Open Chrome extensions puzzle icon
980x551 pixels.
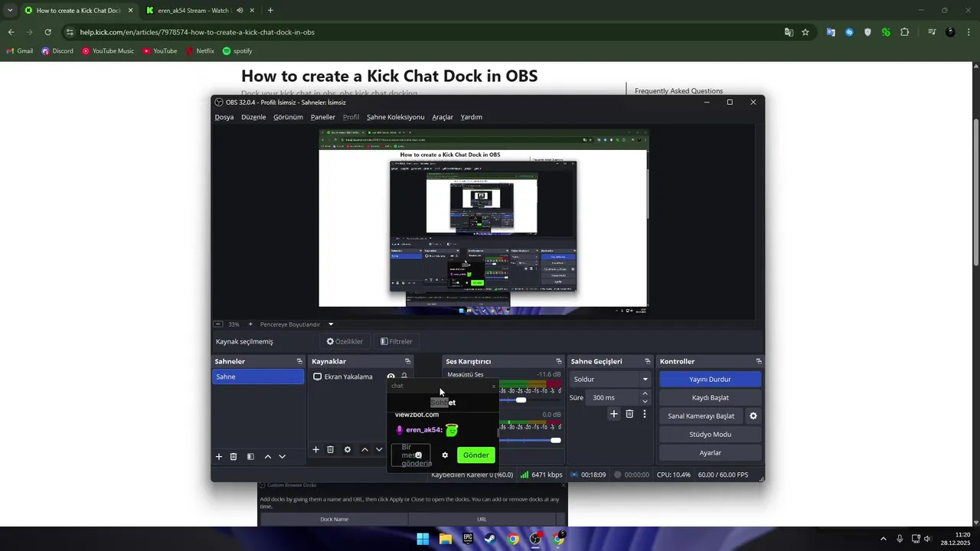point(905,32)
